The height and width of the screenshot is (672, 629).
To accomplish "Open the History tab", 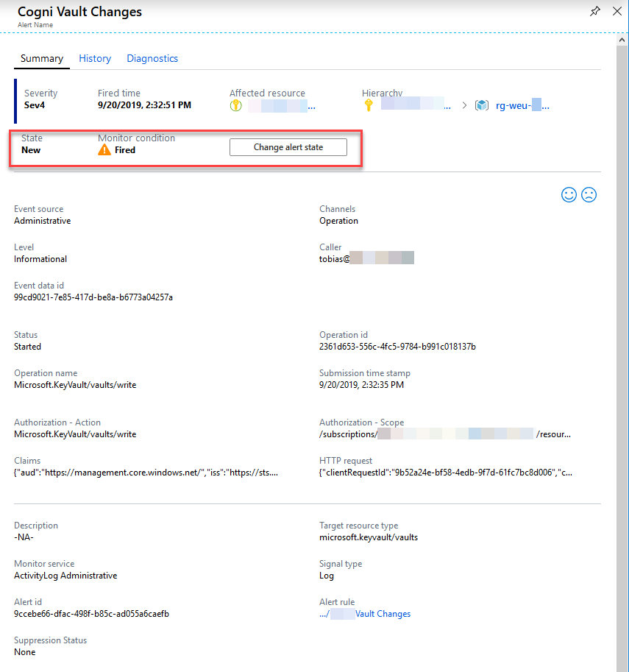I will coord(95,59).
